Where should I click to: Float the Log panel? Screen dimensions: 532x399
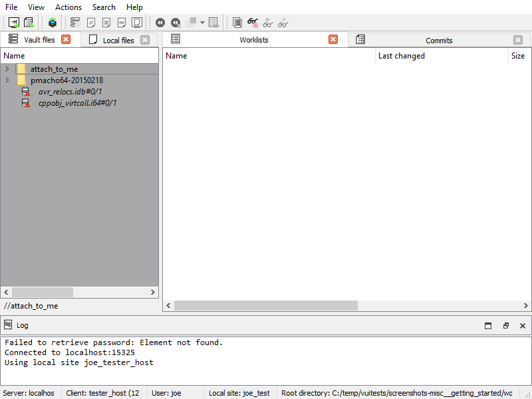tap(505, 326)
